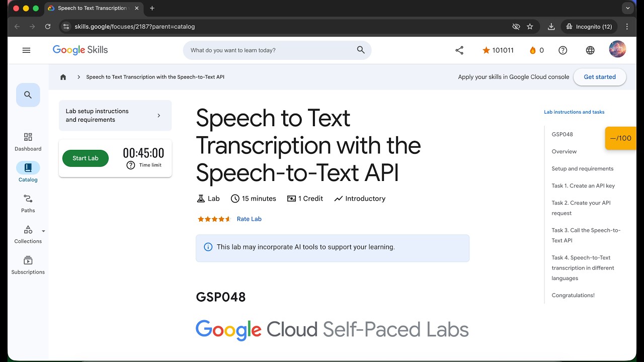Image resolution: width=644 pixels, height=362 pixels.
Task: Click the Google Skills logo
Action: click(80, 50)
